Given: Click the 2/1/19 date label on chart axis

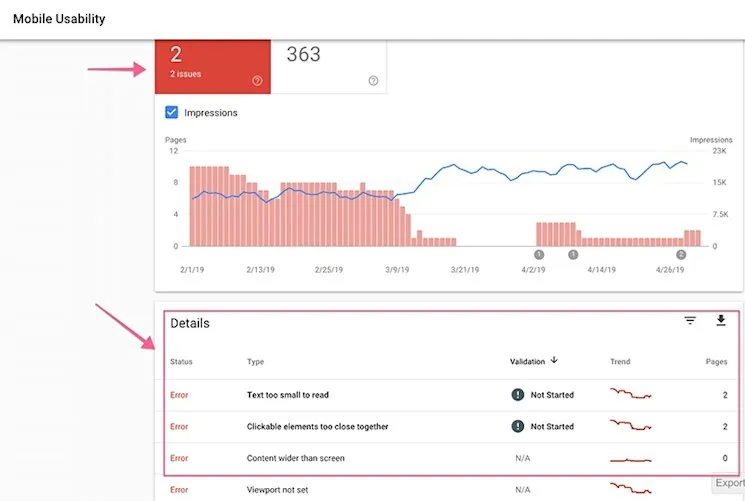Looking at the screenshot, I should point(192,270).
